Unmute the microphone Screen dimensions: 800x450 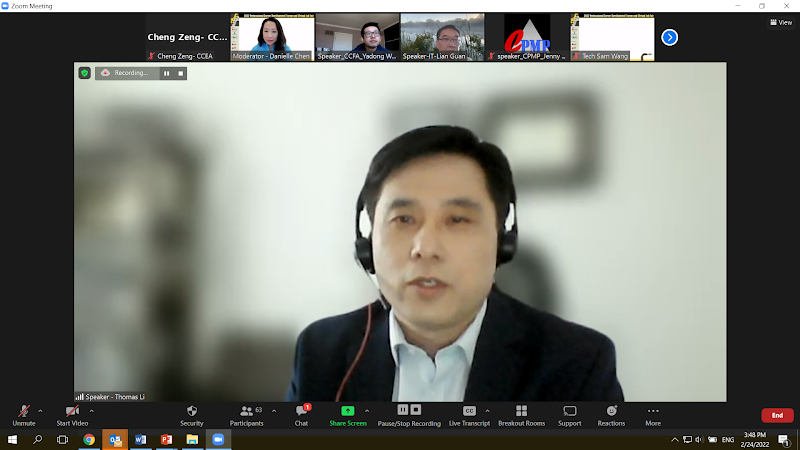(23, 415)
